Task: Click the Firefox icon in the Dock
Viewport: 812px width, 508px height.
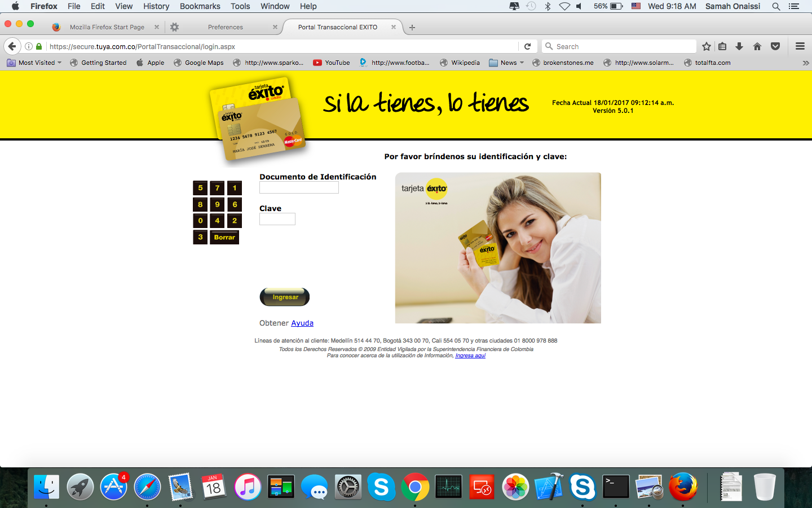Action: (x=683, y=487)
